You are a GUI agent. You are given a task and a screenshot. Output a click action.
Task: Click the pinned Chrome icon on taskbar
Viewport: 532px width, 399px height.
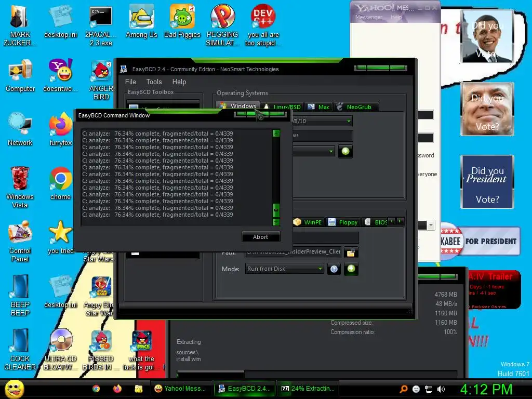coord(96,389)
